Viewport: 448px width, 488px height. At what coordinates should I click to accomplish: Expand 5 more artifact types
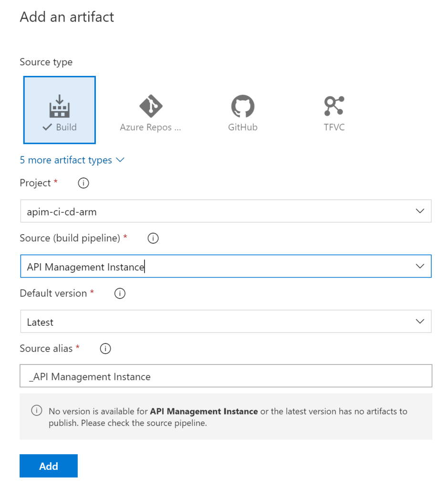coord(72,160)
